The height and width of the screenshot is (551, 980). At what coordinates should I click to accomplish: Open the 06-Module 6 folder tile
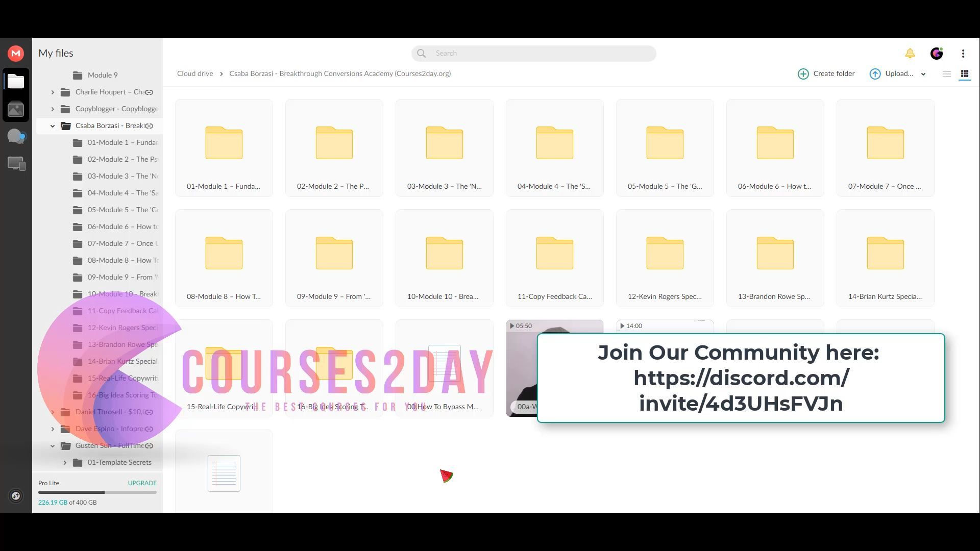pos(775,148)
